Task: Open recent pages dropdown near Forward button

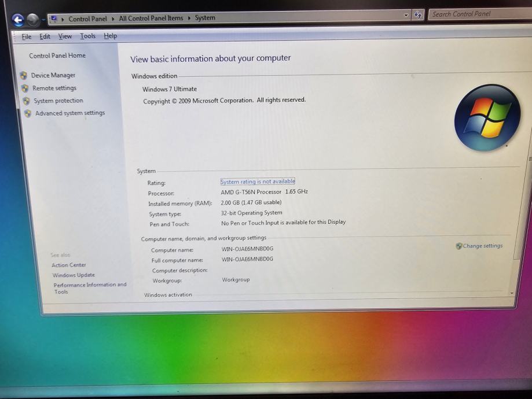Action: (43, 20)
